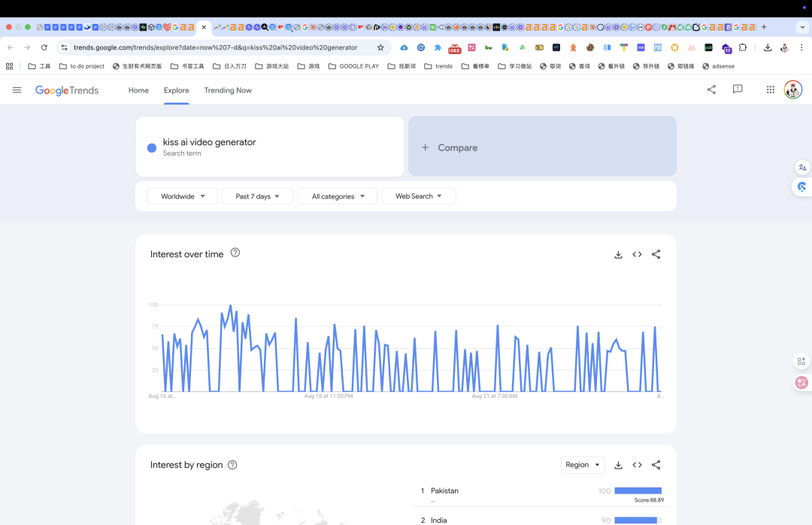Go forward in browser history
The height and width of the screenshot is (525, 812).
click(27, 47)
